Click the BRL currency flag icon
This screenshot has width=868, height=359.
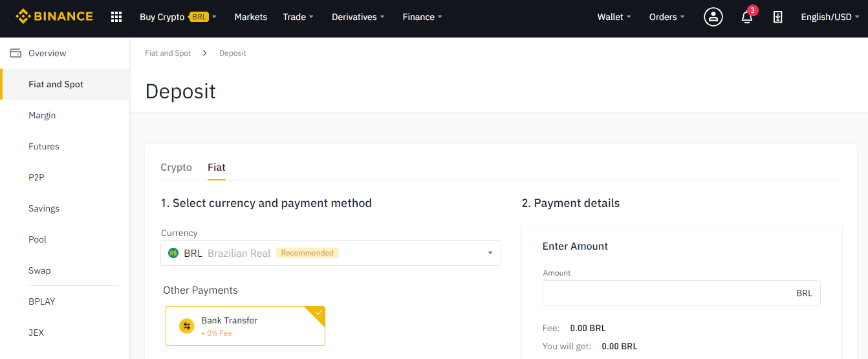click(x=173, y=253)
